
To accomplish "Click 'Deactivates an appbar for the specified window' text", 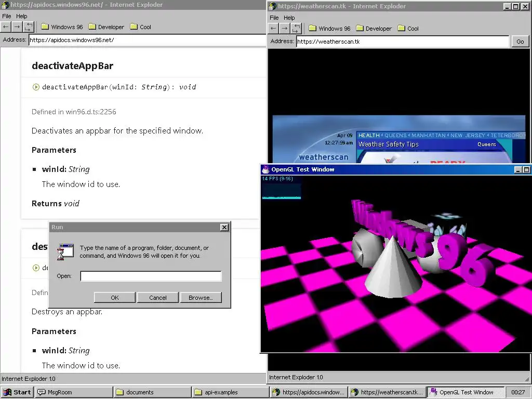I will click(117, 130).
